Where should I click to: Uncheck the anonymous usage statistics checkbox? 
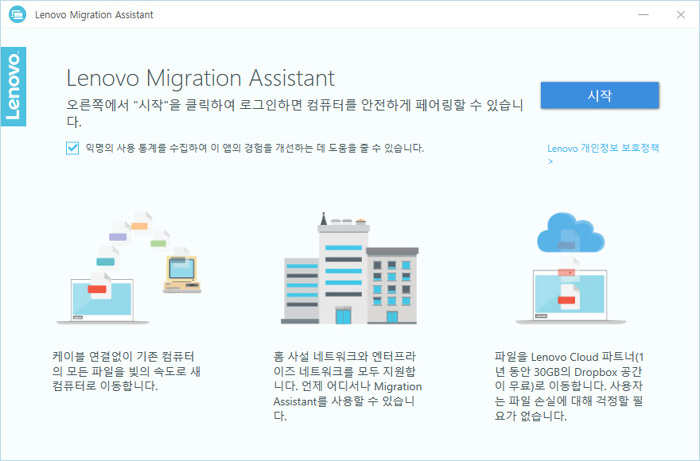tap(72, 148)
